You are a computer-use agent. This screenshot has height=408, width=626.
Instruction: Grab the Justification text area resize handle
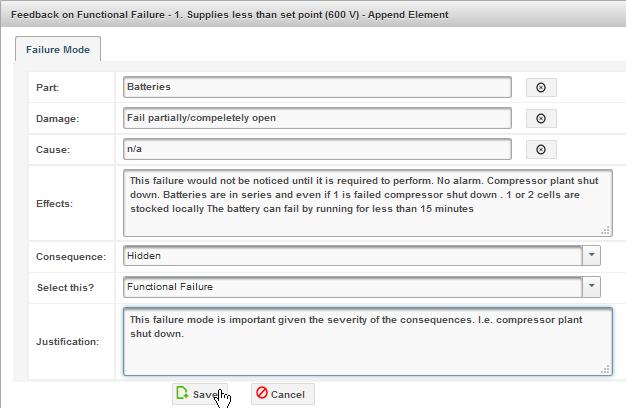click(606, 369)
